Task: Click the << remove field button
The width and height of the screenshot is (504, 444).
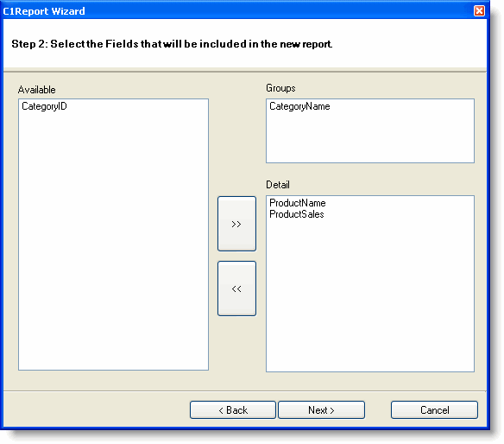Action: pyautogui.click(x=236, y=289)
